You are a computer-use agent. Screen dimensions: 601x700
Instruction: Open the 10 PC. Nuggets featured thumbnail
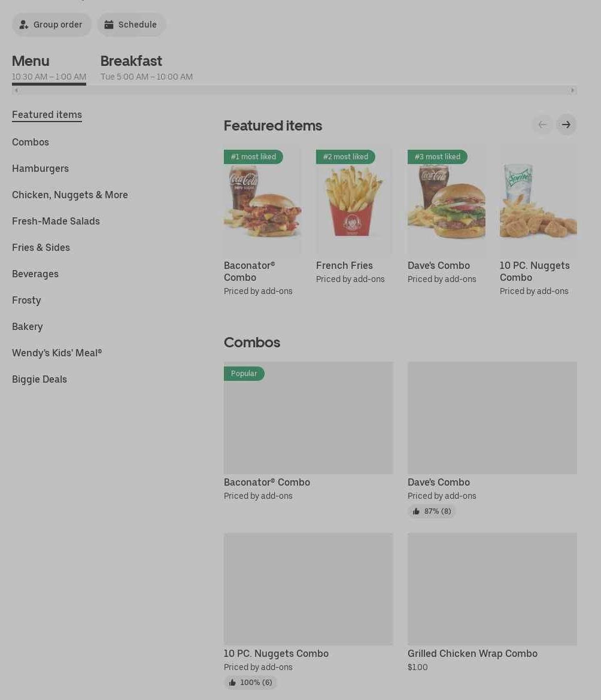pyautogui.click(x=538, y=201)
